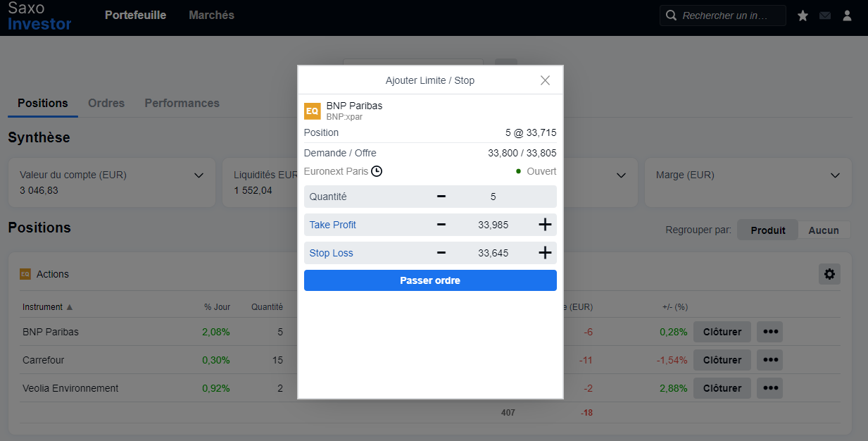Select BNP Paribas in positions table
868x441 pixels.
[x=51, y=332]
